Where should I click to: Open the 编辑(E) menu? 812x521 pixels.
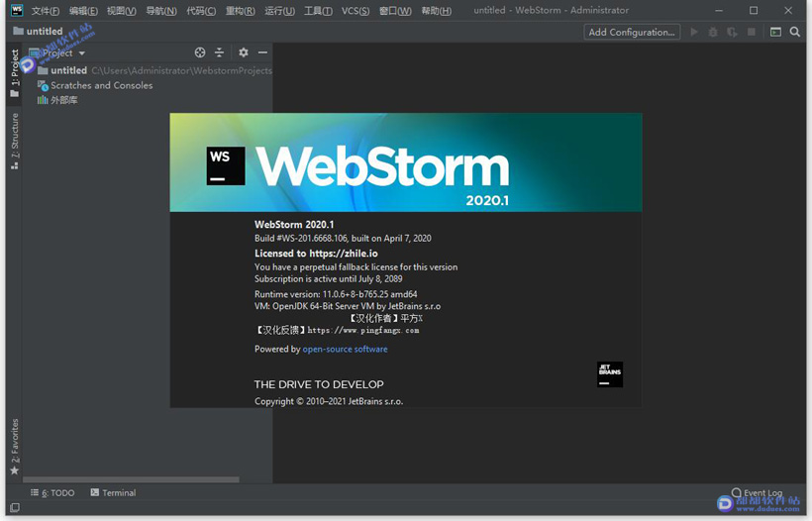click(x=83, y=10)
